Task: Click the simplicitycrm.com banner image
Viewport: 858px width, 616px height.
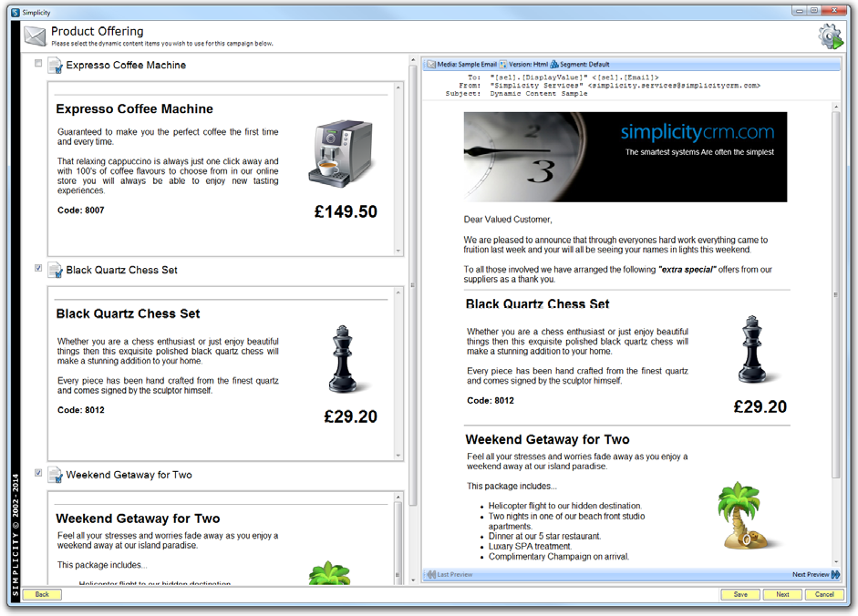Action: coord(625,157)
